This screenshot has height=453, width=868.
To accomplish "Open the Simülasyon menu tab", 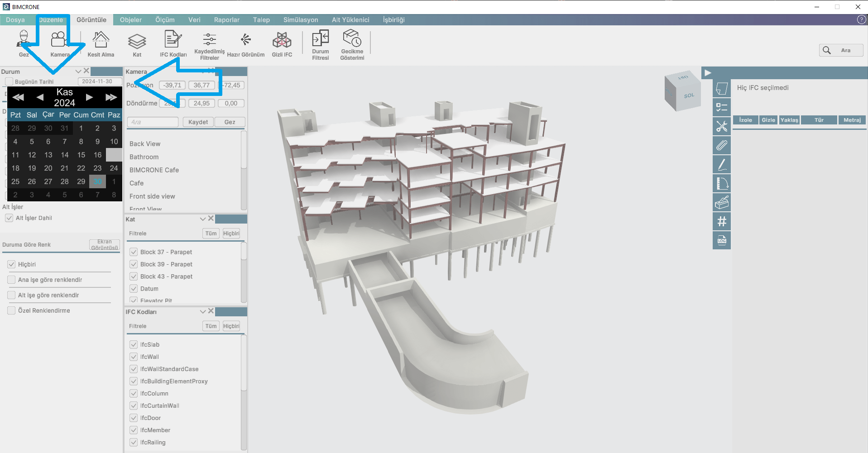I will (301, 20).
